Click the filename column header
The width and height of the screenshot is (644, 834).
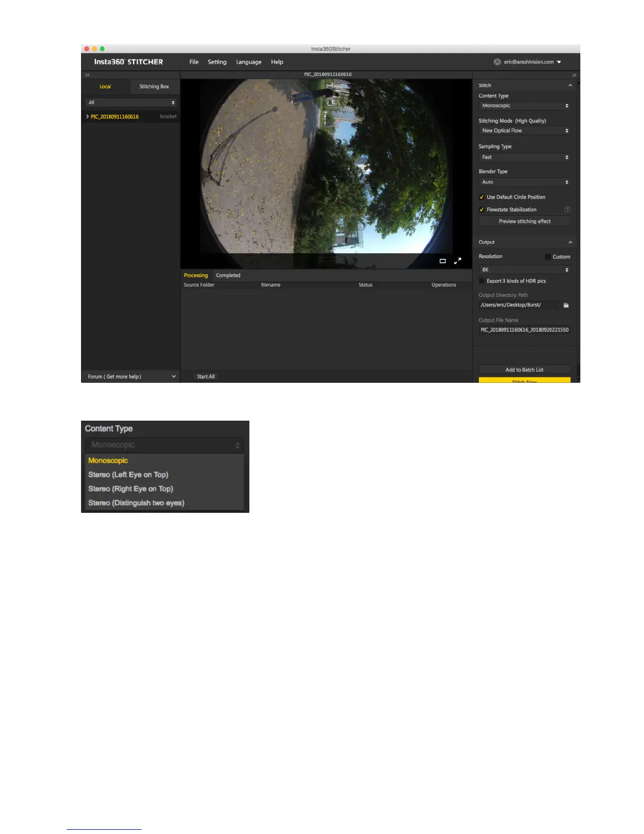[270, 285]
